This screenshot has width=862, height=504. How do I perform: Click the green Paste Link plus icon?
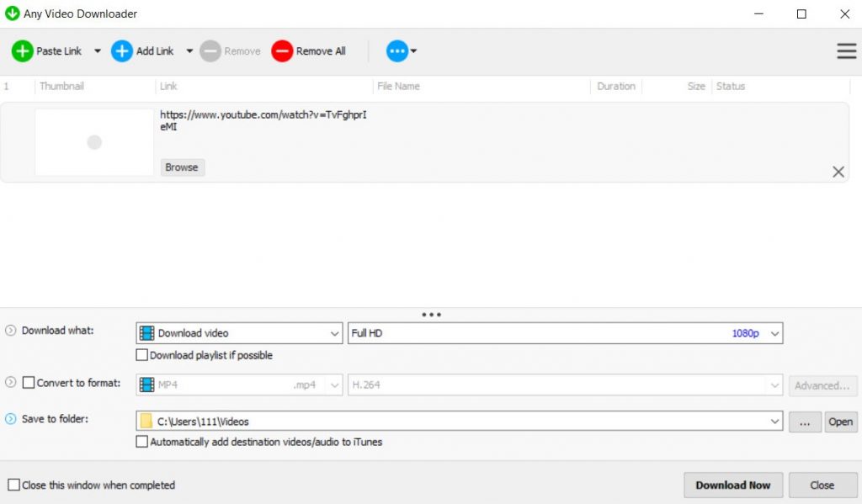(23, 51)
